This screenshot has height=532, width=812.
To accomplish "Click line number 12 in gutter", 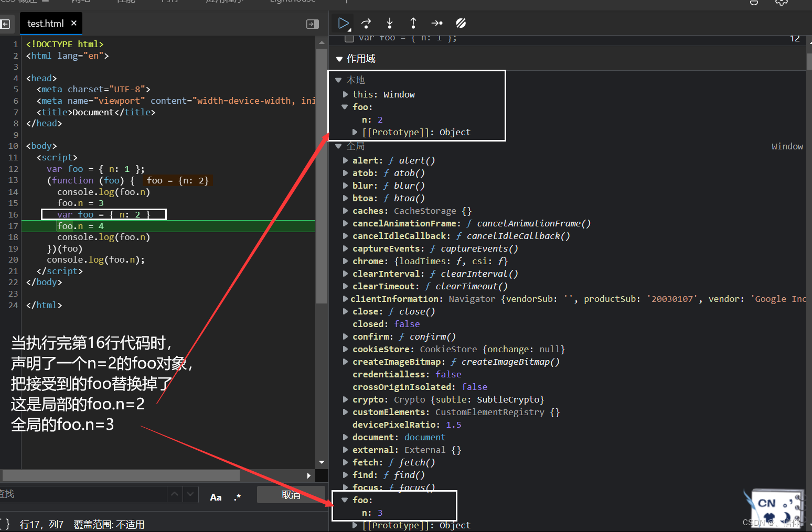I will (x=13, y=169).
